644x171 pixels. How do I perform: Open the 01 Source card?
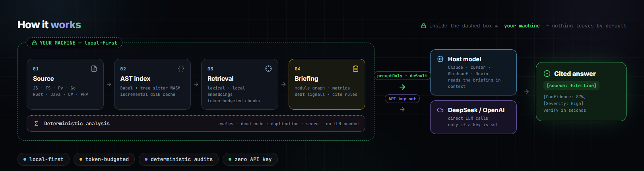point(65,84)
